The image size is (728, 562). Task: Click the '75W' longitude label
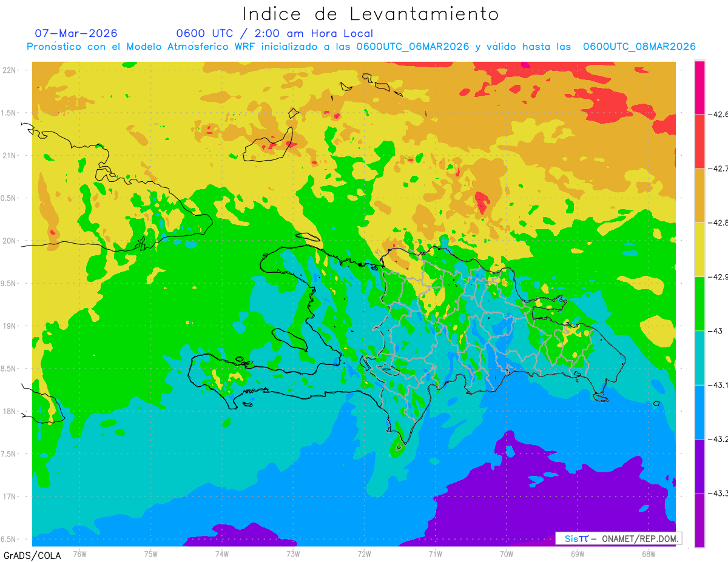151,554
